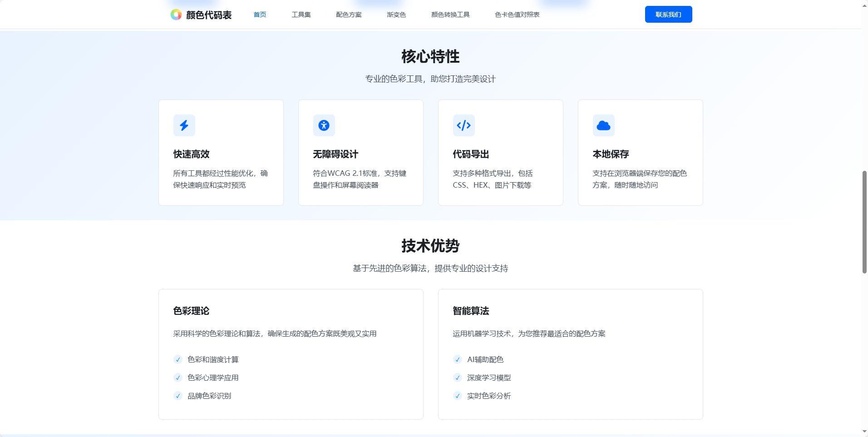
Task: Toggle the check next to 实时色彩分析
Action: [x=457, y=396]
